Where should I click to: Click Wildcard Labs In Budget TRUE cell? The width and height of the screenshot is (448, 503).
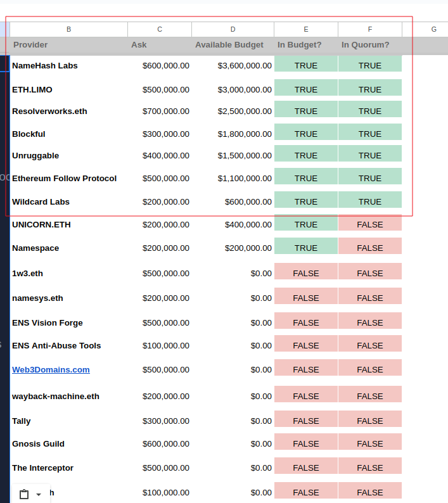point(306,200)
